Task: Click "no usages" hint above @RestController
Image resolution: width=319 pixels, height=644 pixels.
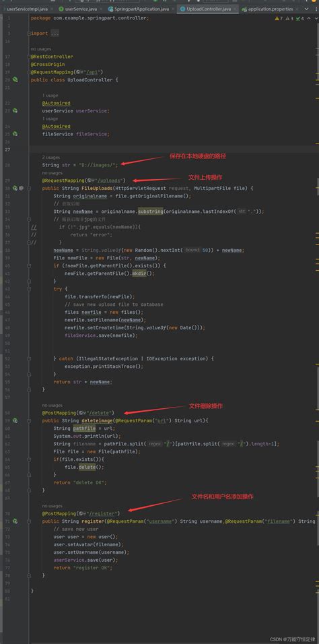Action: coord(41,49)
